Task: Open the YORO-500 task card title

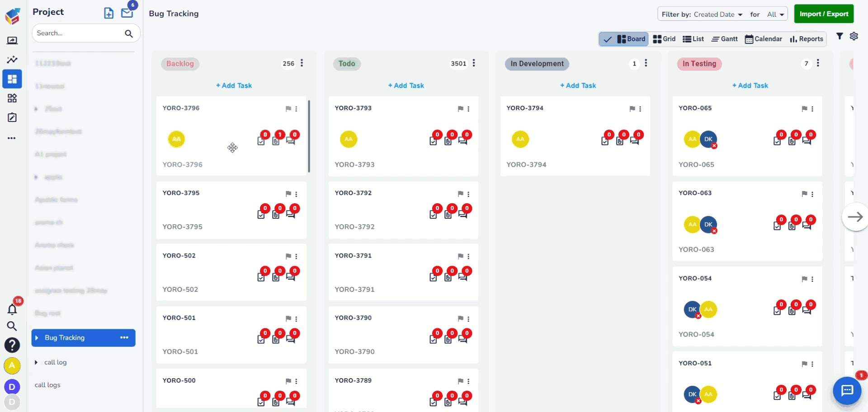Action: (x=179, y=380)
